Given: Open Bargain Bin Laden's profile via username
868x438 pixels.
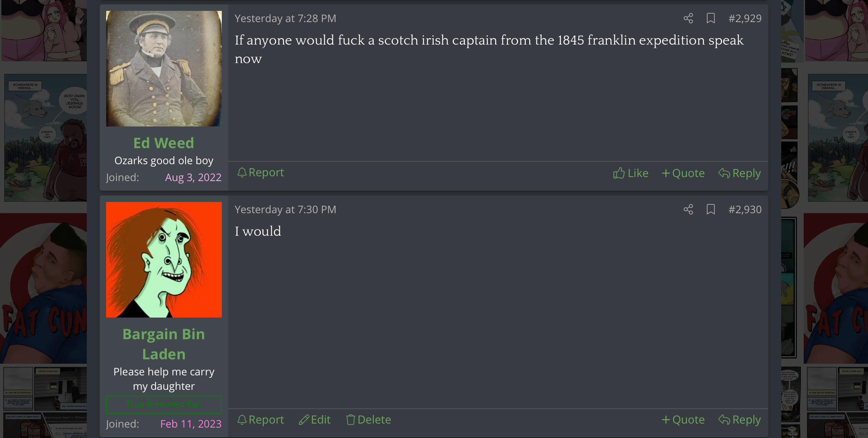Looking at the screenshot, I should click(x=164, y=344).
